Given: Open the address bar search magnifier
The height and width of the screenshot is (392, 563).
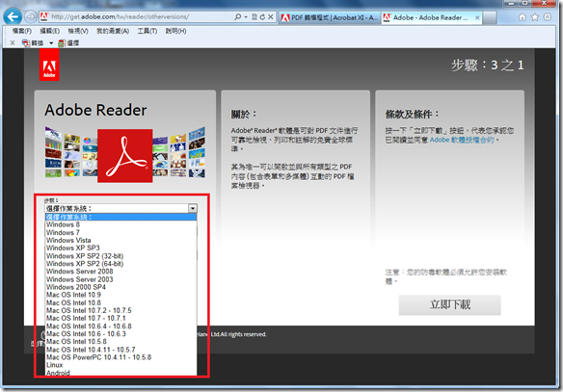Looking at the screenshot, I should (x=238, y=17).
